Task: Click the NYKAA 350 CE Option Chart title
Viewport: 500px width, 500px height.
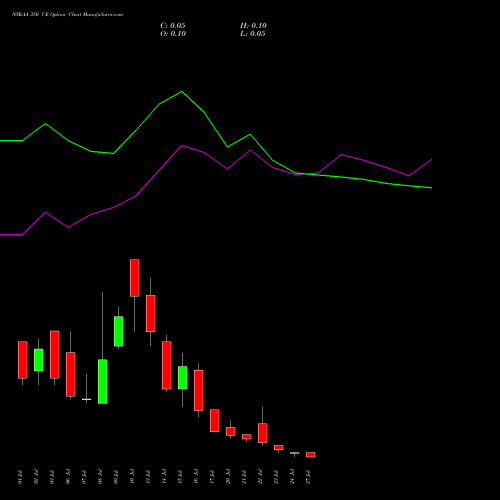Action: coord(68,15)
